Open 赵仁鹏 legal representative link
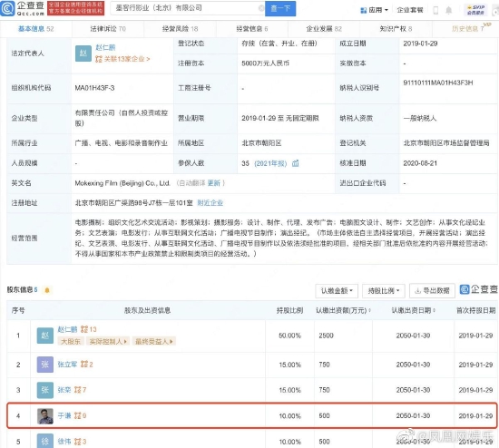499x448 pixels. (105, 47)
